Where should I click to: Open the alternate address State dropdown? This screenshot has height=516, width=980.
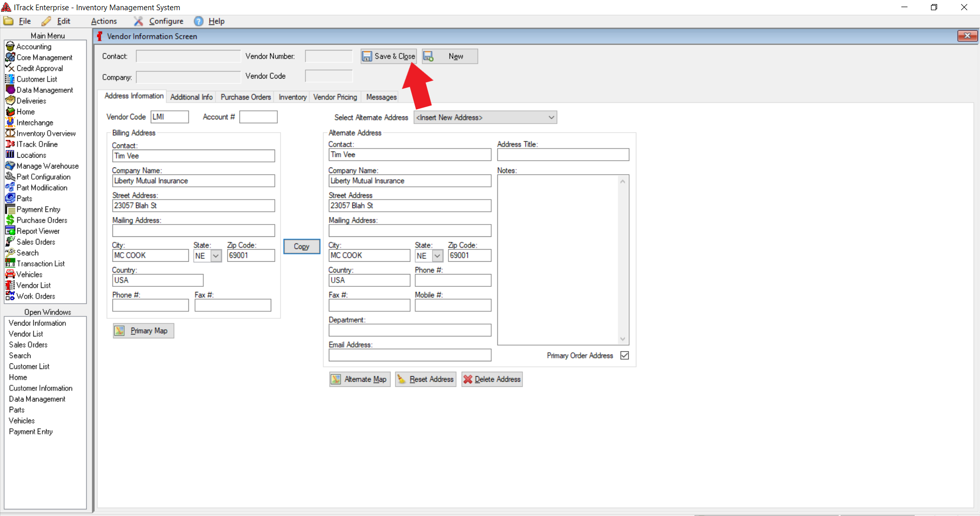437,256
